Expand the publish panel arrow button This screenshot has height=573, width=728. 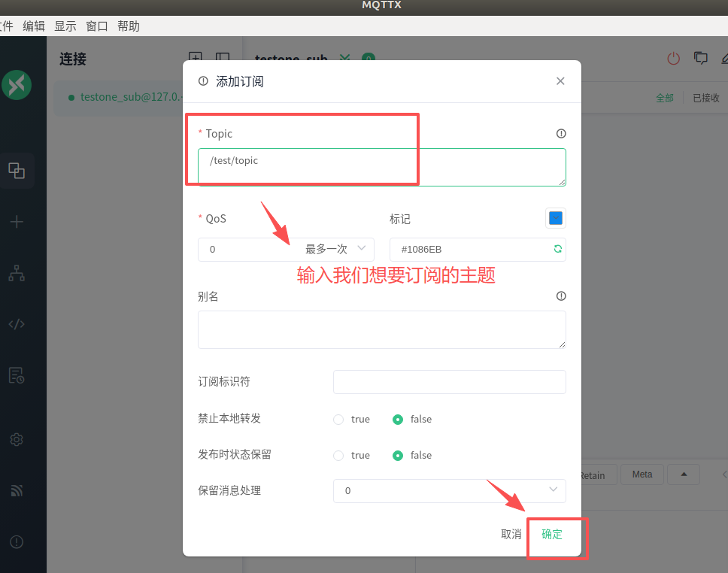[x=684, y=474]
